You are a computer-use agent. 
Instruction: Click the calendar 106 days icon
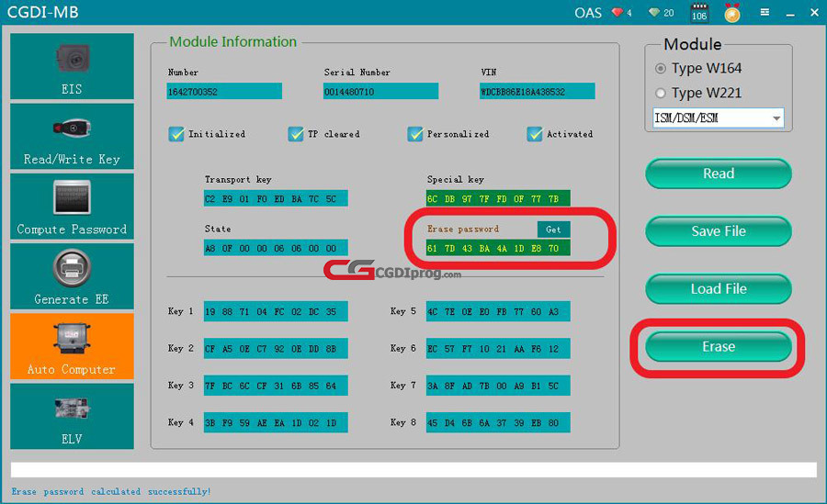click(x=699, y=12)
